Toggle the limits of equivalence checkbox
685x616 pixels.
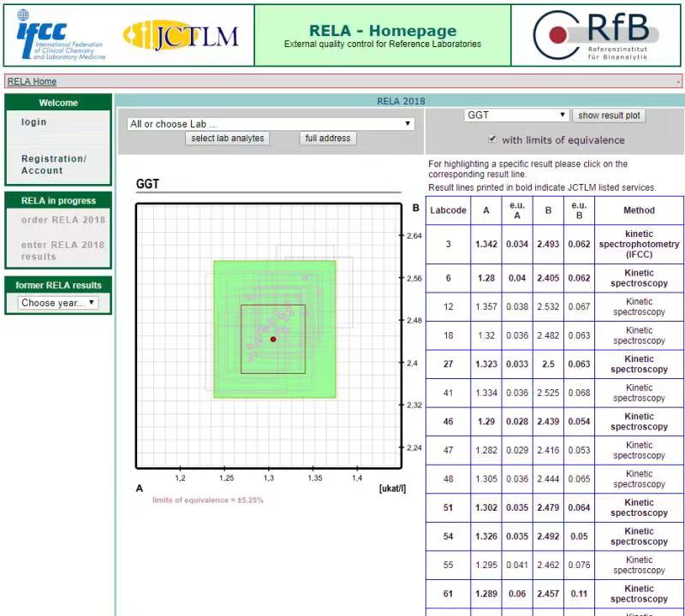tap(492, 139)
